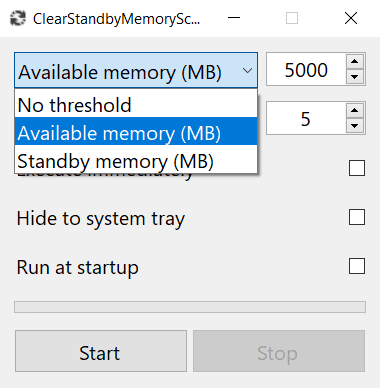Toggle Hide to system tray checkbox
Screen dimensions: 380x388
tap(357, 217)
